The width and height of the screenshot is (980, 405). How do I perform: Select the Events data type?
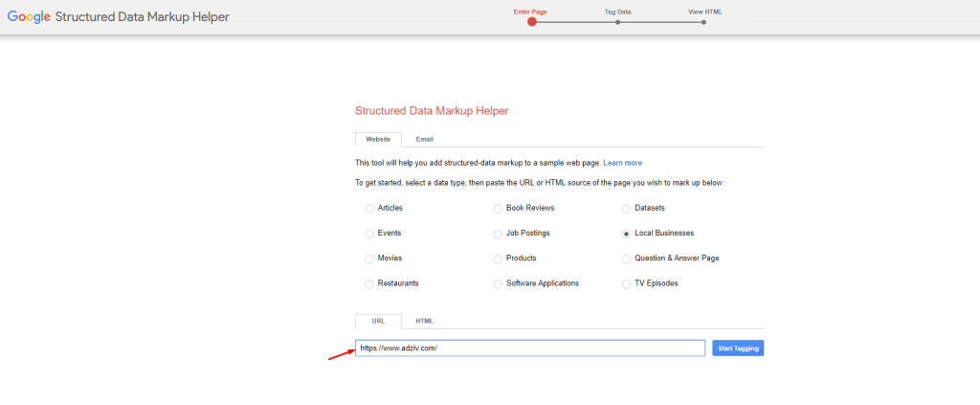point(369,234)
